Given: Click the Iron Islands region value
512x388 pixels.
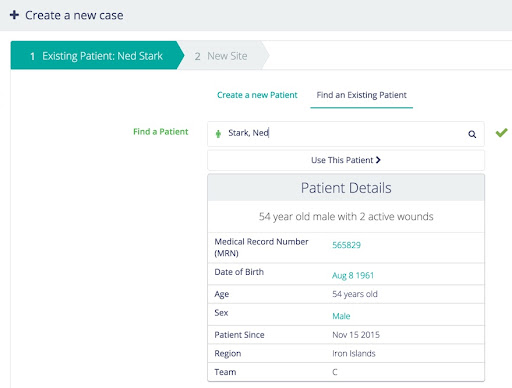Looking at the screenshot, I should click(x=354, y=353).
